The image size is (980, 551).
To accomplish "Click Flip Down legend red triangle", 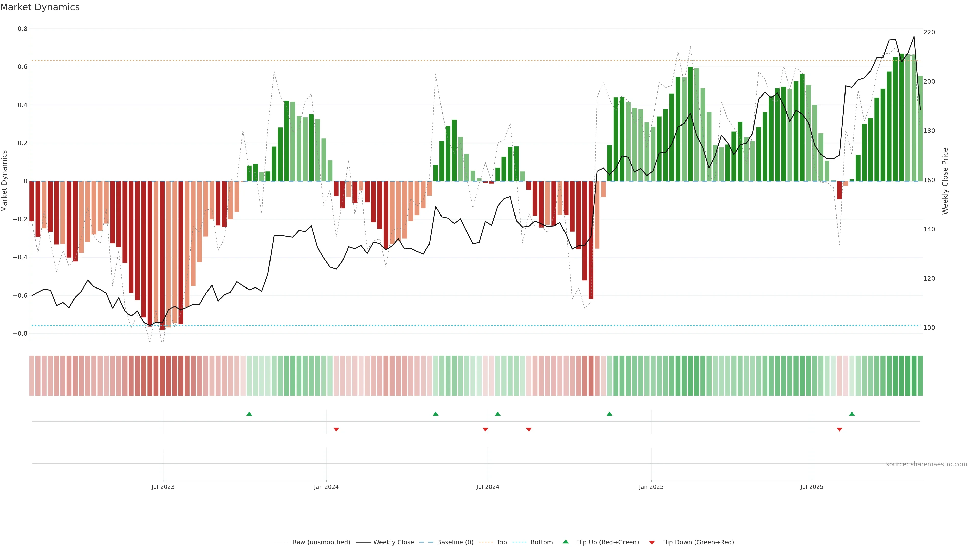I will coord(652,542).
